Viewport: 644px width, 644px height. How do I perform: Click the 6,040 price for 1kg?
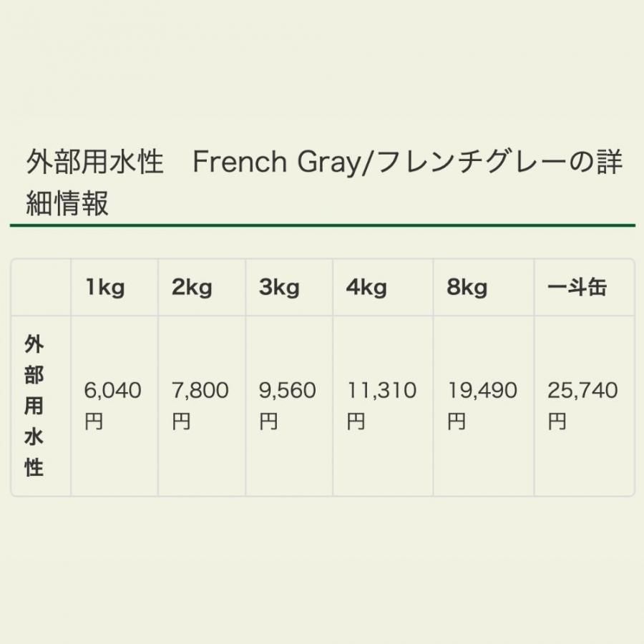[112, 391]
